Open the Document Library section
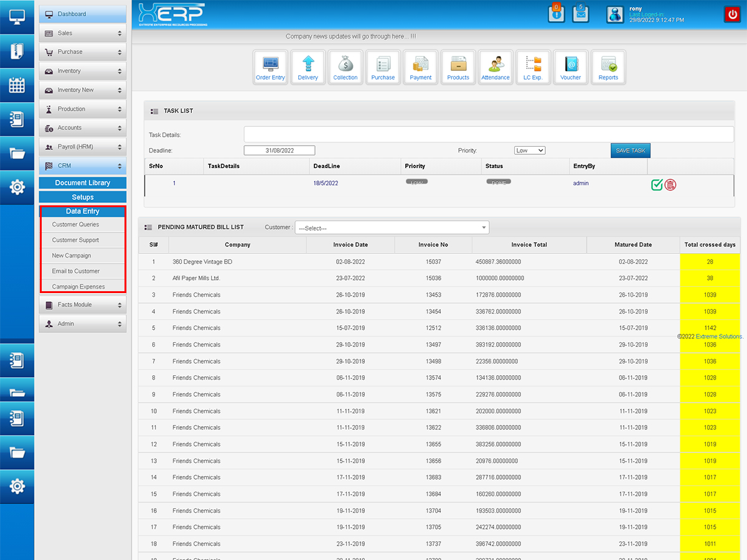The height and width of the screenshot is (560, 747). pos(83,183)
